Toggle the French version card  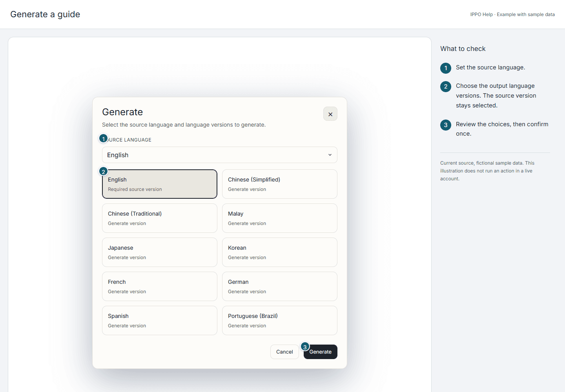click(x=160, y=287)
